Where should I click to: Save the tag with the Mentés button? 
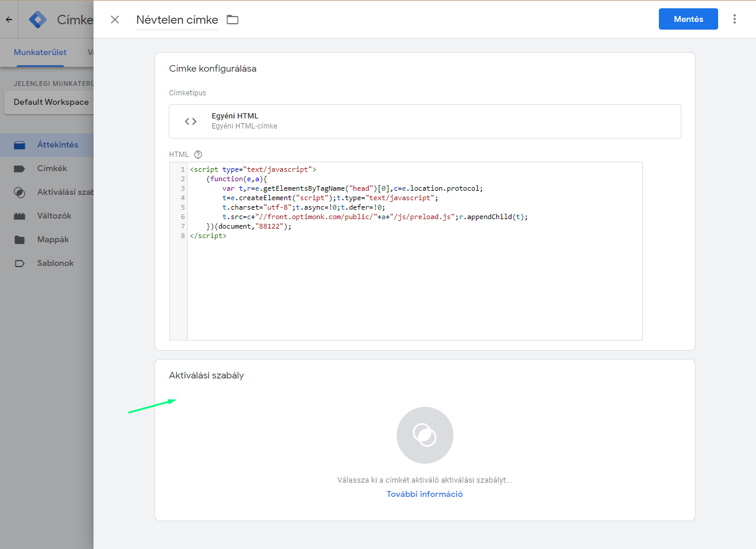point(689,19)
